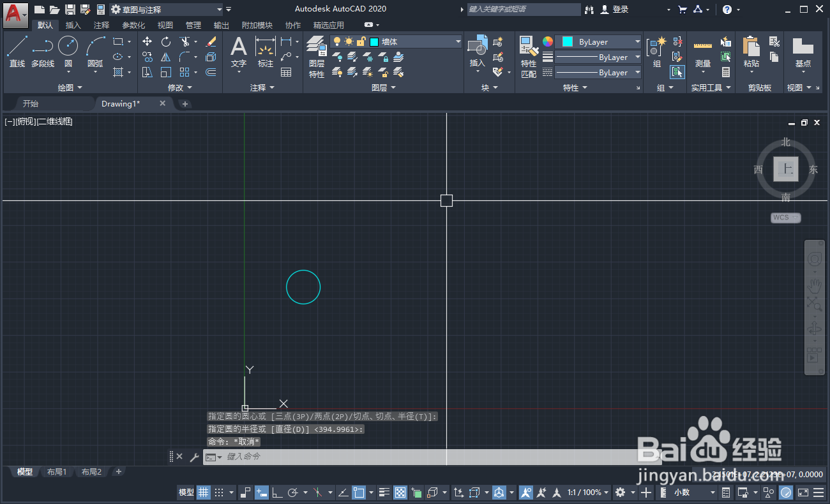Click the 登录 sign-in button

coord(614,10)
